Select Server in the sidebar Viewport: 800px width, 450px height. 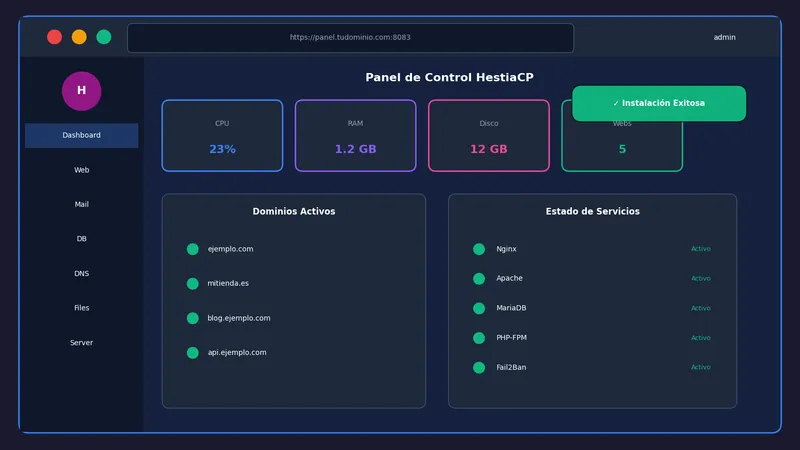point(82,342)
